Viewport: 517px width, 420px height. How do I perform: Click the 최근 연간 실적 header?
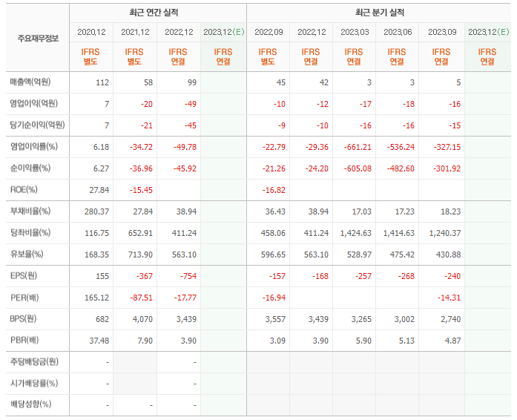tap(154, 13)
